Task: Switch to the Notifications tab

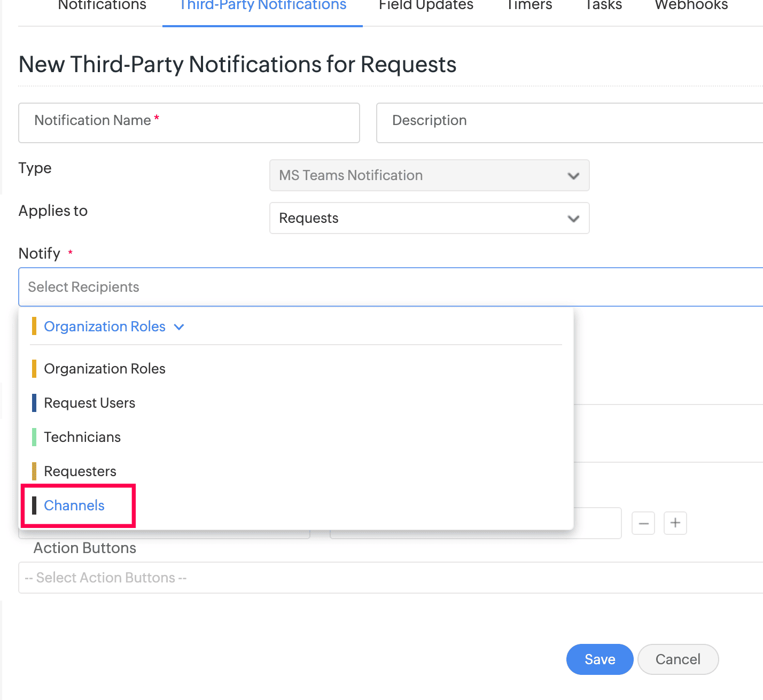Action: coord(102,5)
